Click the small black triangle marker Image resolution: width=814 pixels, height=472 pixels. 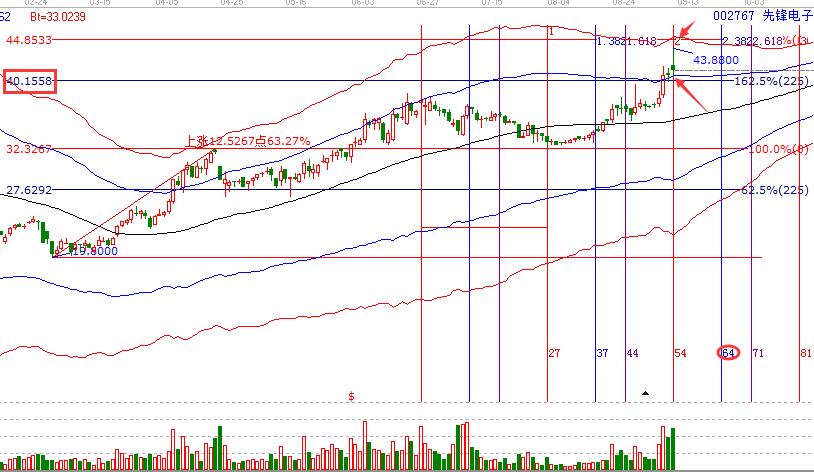pos(646,394)
